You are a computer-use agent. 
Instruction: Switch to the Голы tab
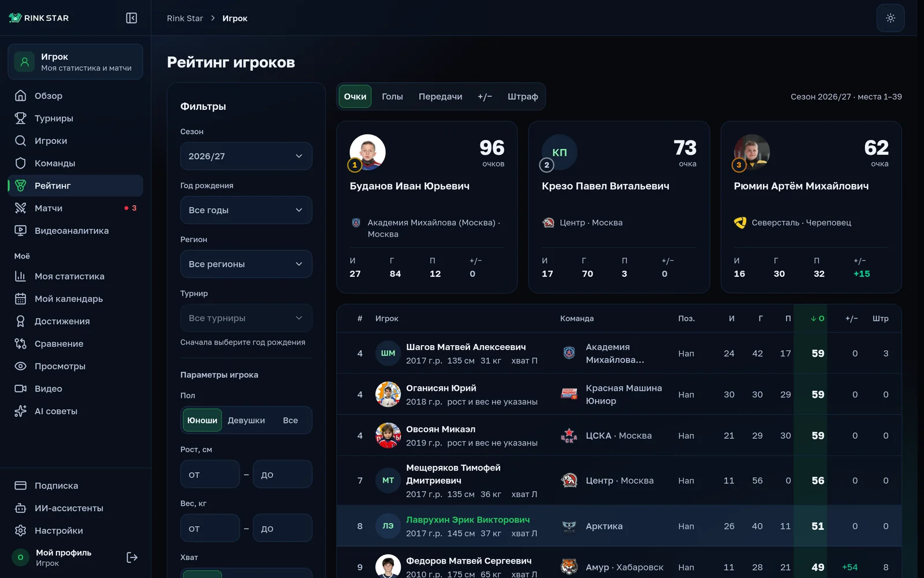(392, 97)
